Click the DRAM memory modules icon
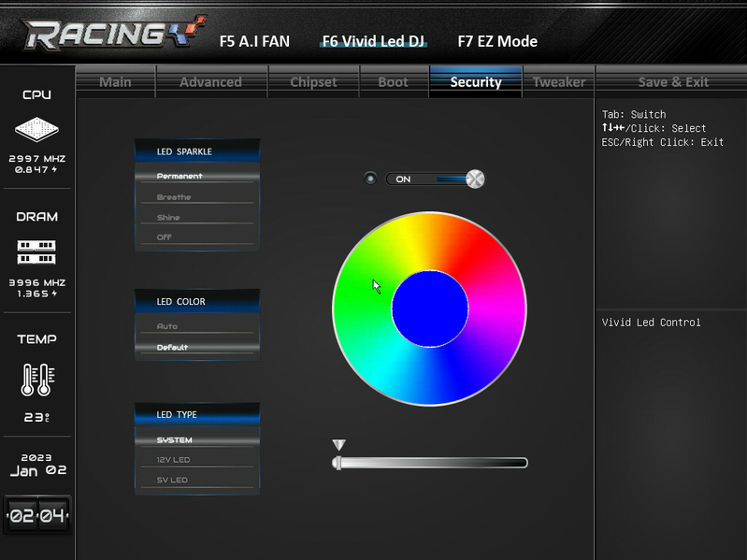This screenshot has height=560, width=747. (x=36, y=251)
